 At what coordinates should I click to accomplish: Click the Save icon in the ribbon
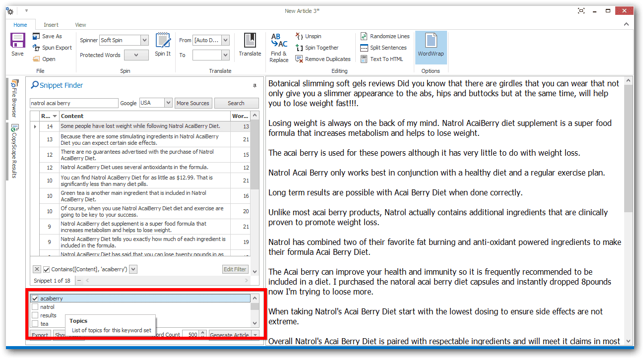point(18,41)
